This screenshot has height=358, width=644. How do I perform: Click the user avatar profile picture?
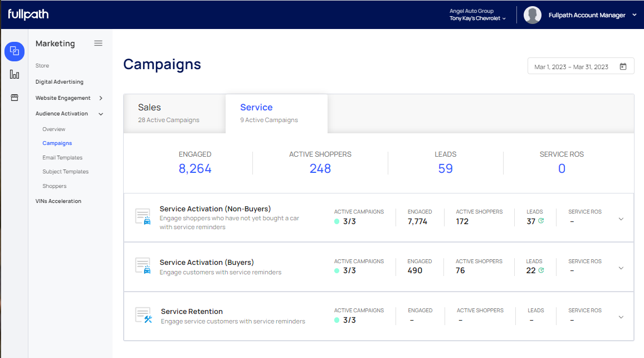(533, 15)
